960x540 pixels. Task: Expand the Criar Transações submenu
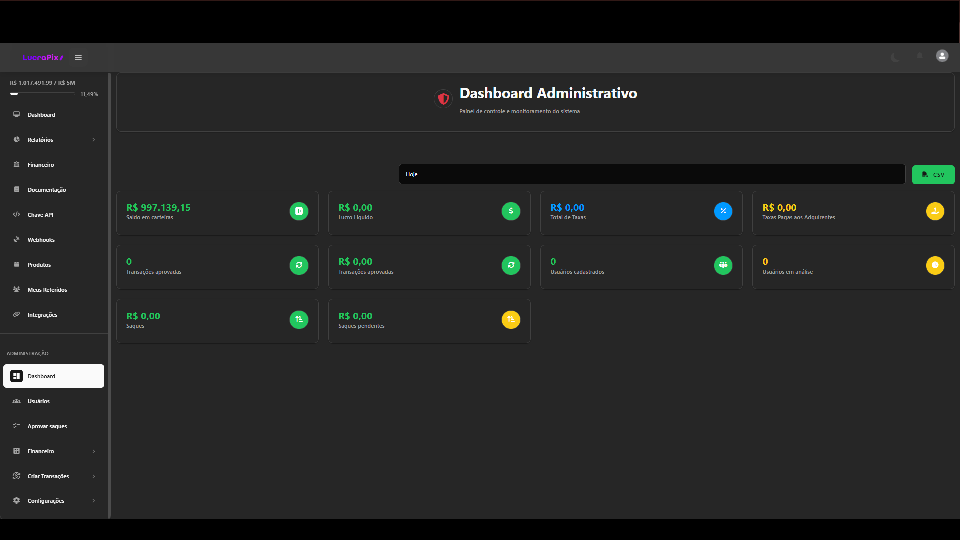[x=94, y=476]
